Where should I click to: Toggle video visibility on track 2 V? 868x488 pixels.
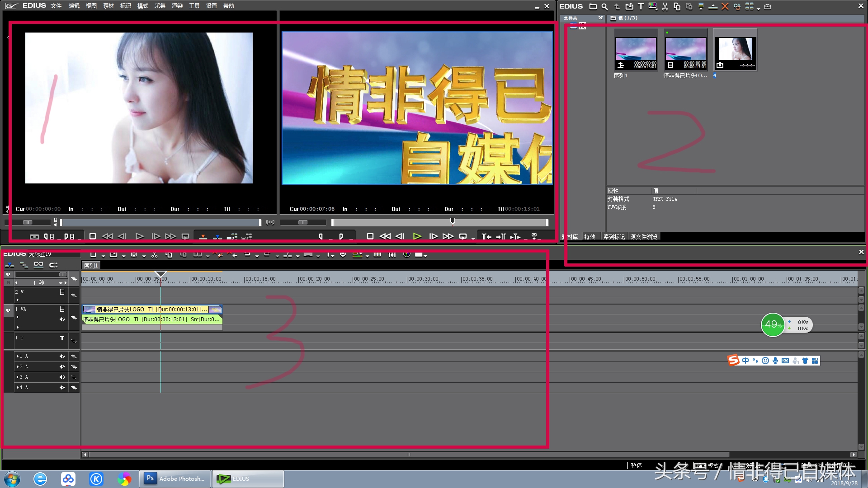tap(62, 292)
